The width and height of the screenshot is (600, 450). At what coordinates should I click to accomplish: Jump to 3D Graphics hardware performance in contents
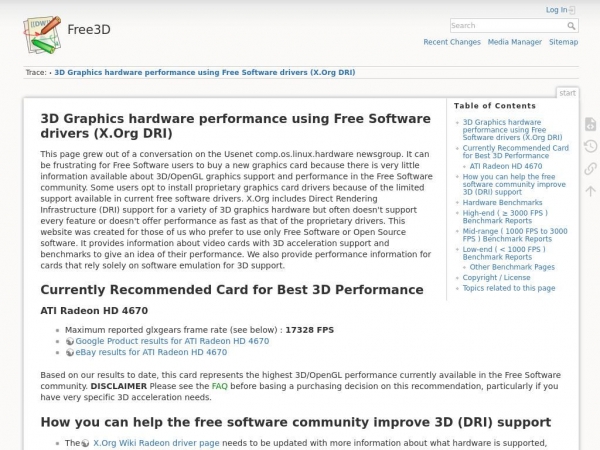512,130
